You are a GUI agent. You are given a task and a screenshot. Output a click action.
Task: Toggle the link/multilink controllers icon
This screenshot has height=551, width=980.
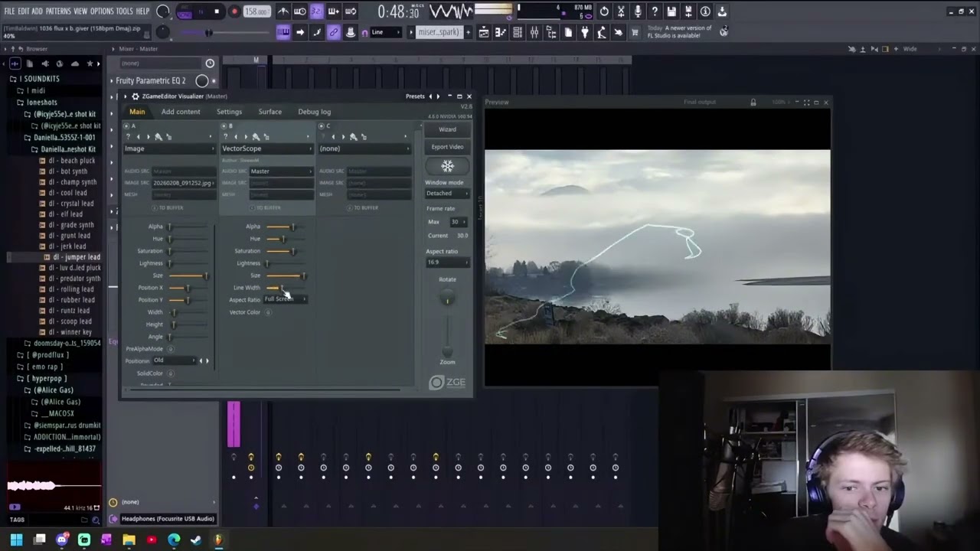click(334, 32)
